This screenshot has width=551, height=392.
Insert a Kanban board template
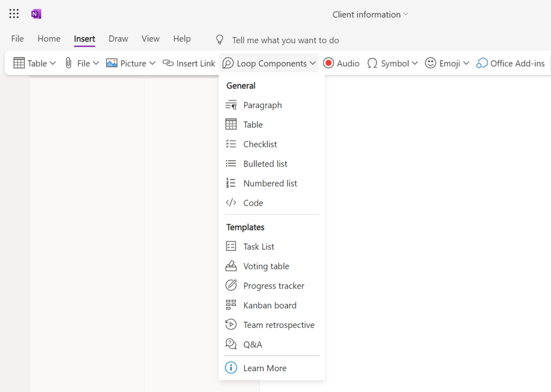[269, 305]
